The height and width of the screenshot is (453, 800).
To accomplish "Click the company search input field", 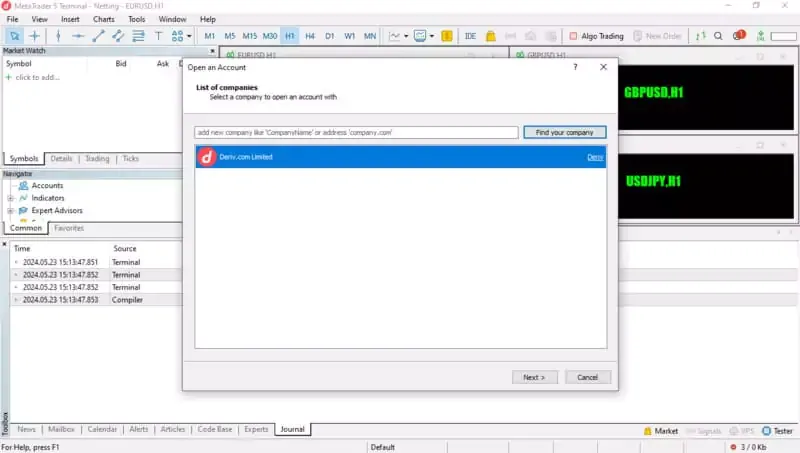I will (356, 132).
